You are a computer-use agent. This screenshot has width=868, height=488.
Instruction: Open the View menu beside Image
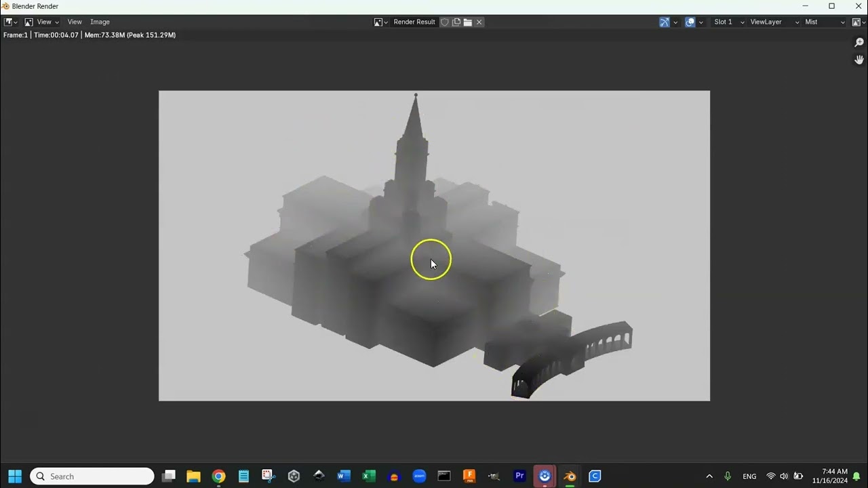75,22
